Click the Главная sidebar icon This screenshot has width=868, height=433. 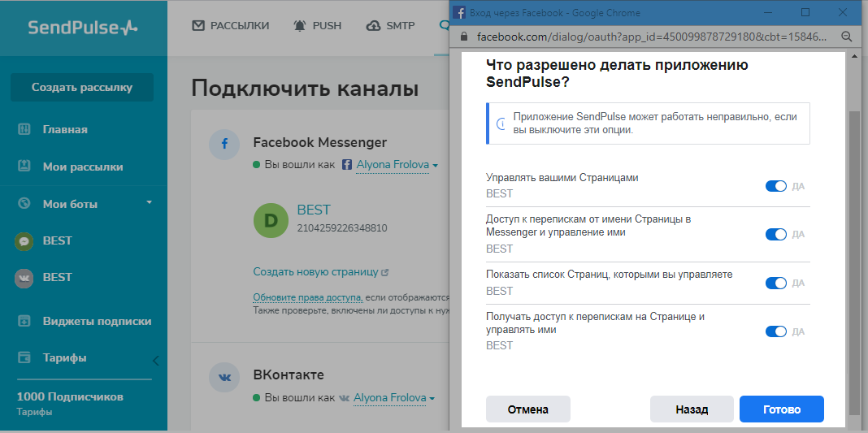coord(24,129)
